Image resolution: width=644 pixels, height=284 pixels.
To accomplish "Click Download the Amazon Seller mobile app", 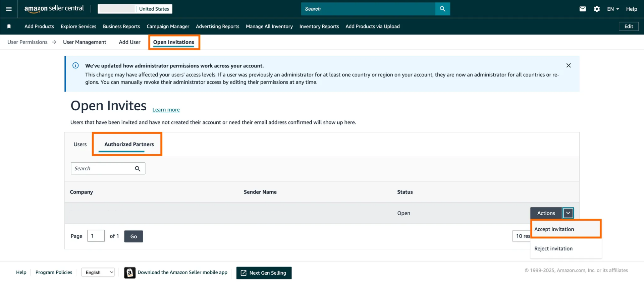I will pos(182,272).
